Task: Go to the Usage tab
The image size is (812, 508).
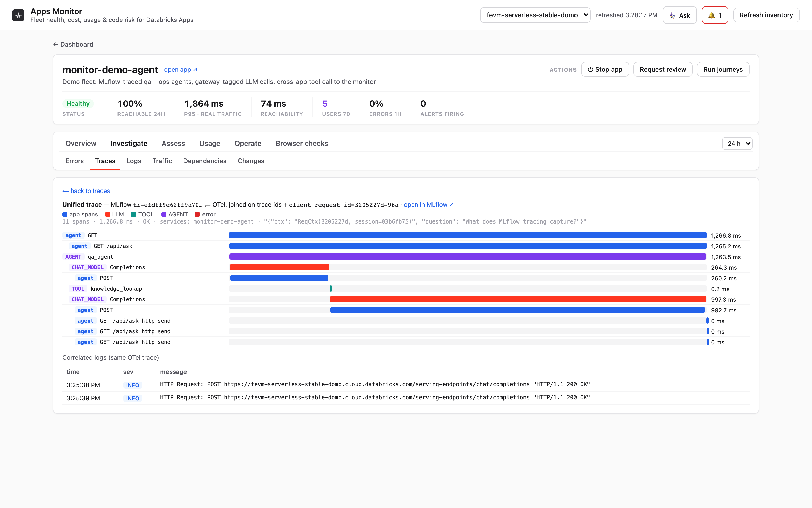Action: click(210, 144)
